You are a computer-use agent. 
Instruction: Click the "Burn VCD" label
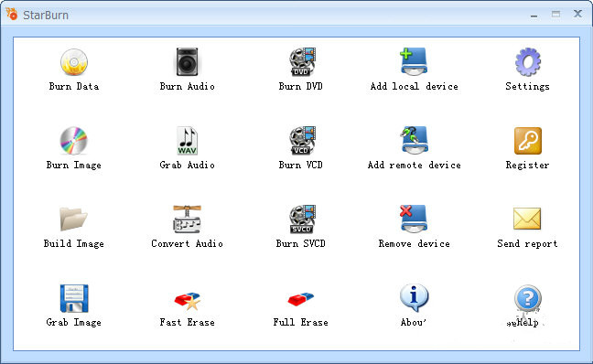tap(301, 166)
